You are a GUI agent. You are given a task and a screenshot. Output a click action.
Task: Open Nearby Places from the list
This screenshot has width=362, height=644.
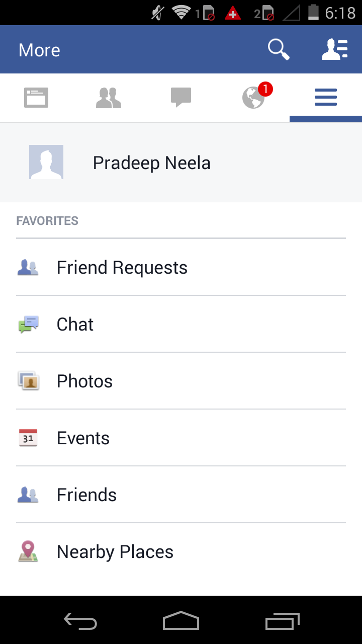pyautogui.click(x=115, y=552)
